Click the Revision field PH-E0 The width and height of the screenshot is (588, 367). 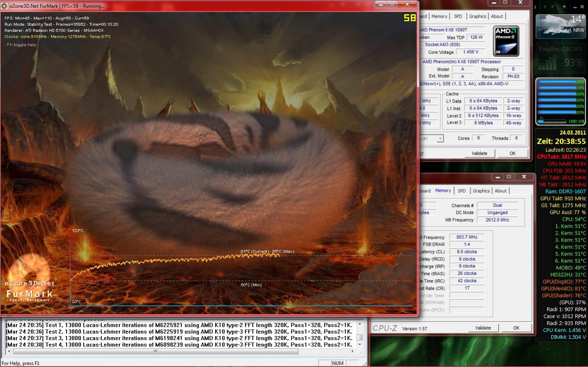[x=513, y=76]
